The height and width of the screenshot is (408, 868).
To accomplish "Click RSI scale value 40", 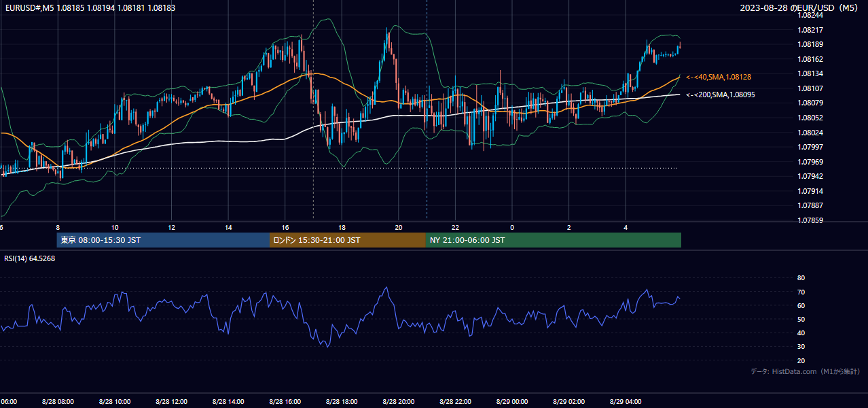I will [x=801, y=333].
